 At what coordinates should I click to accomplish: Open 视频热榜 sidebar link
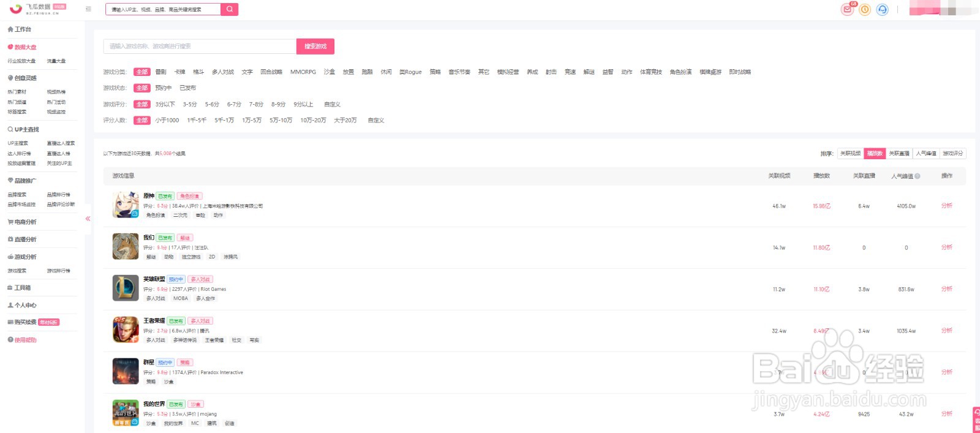coord(56,92)
